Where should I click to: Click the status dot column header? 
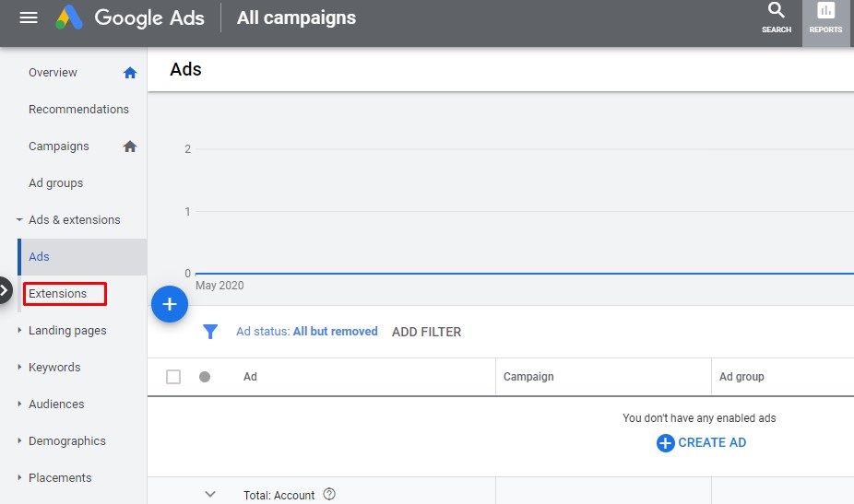pos(205,377)
